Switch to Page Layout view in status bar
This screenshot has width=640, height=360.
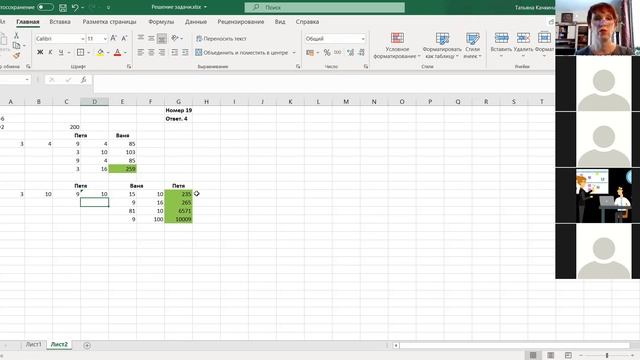[x=550, y=356]
